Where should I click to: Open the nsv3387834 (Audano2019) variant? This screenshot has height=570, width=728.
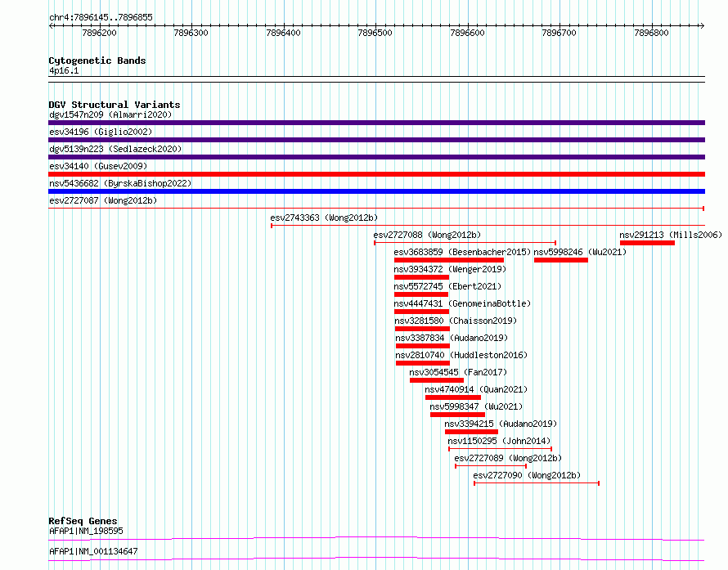(452, 338)
